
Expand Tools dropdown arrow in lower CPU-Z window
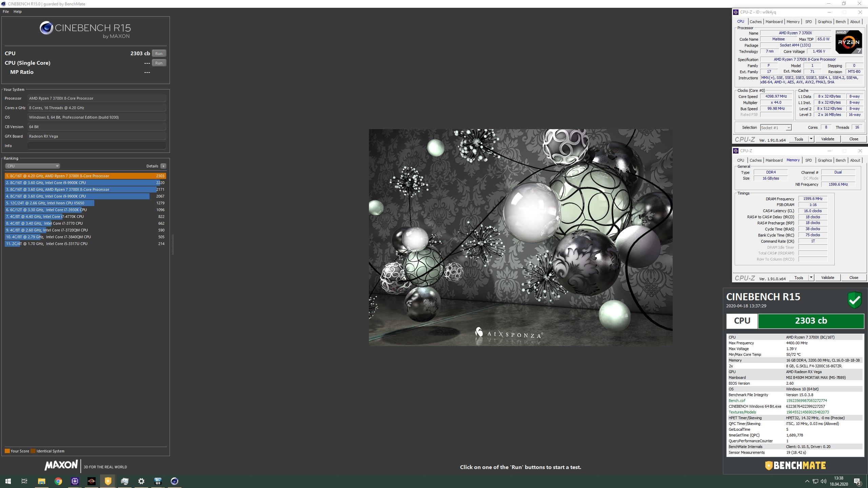(x=811, y=278)
